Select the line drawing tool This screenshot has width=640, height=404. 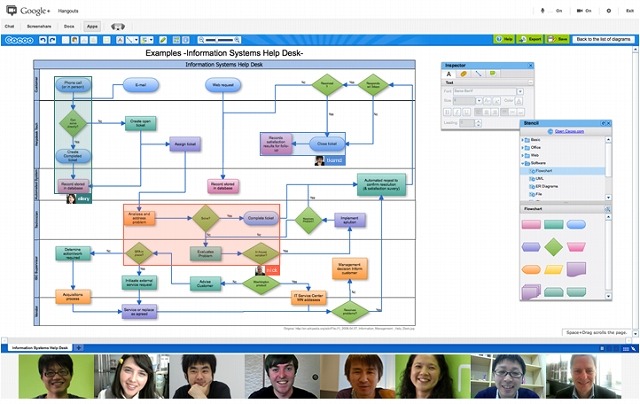click(x=129, y=40)
